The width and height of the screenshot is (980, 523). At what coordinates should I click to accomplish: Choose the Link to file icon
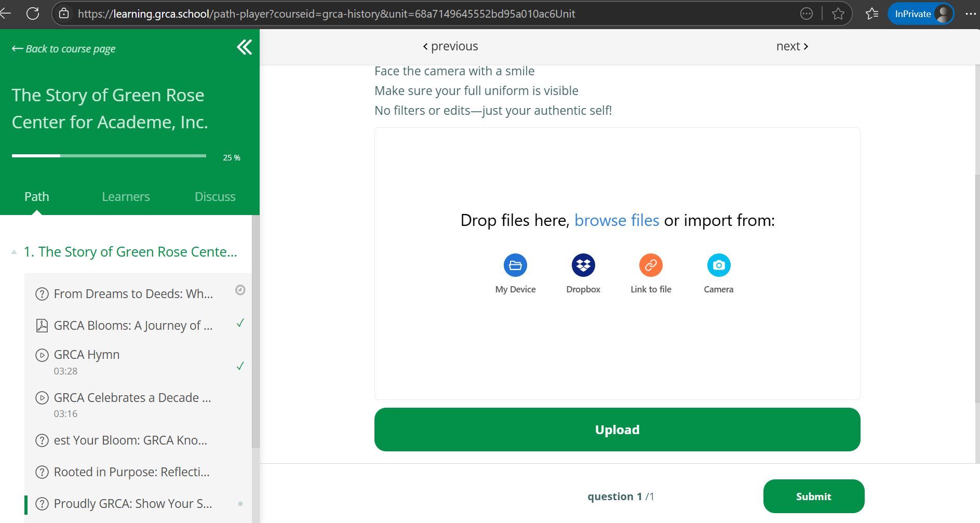(650, 265)
